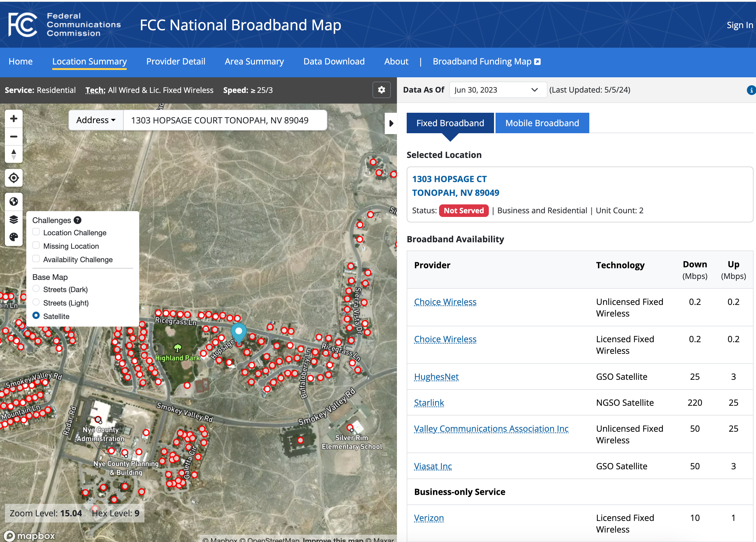Click the Highland Park tree marker
Image resolution: width=756 pixels, height=542 pixels.
point(178,348)
